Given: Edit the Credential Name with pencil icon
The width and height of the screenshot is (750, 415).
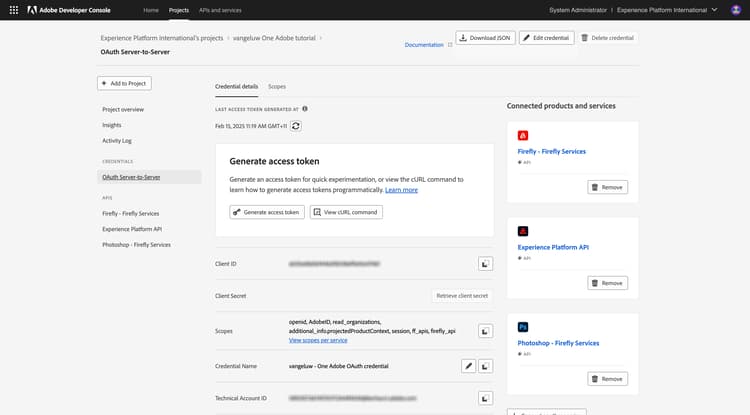Looking at the screenshot, I should (468, 366).
